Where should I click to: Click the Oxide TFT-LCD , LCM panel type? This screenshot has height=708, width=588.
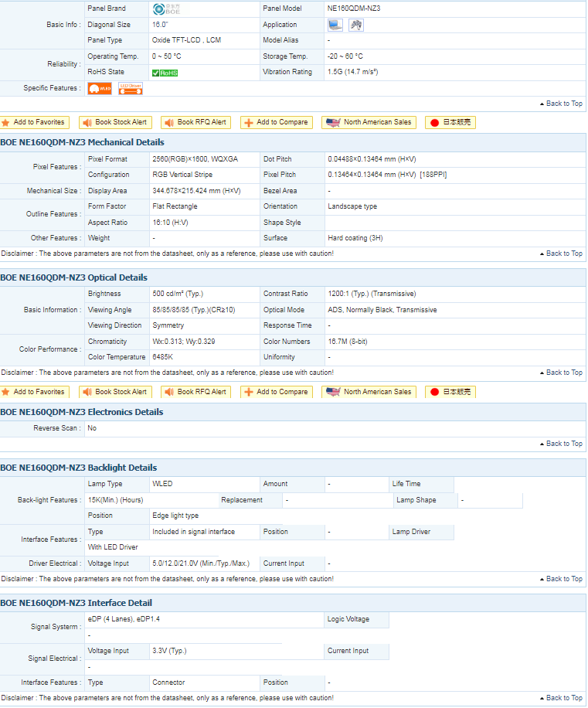click(x=186, y=40)
